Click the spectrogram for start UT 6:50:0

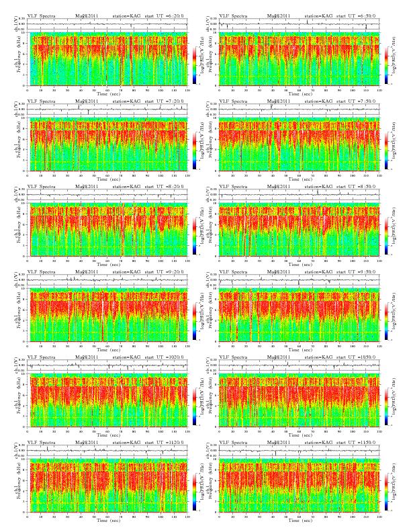(299, 59)
